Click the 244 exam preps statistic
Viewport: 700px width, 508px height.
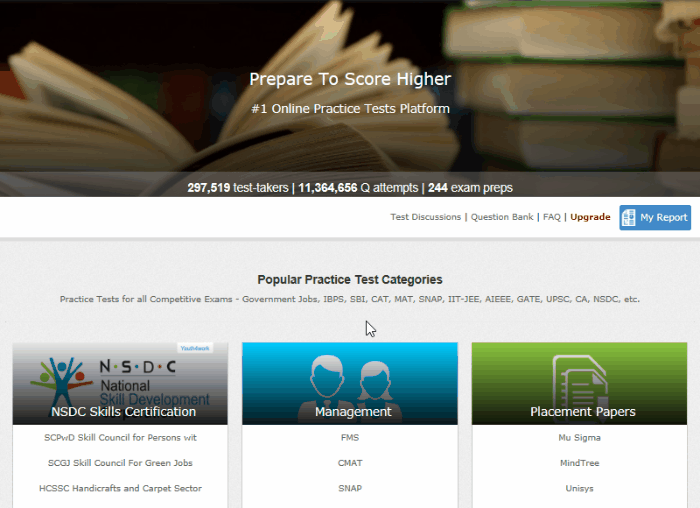tap(470, 187)
